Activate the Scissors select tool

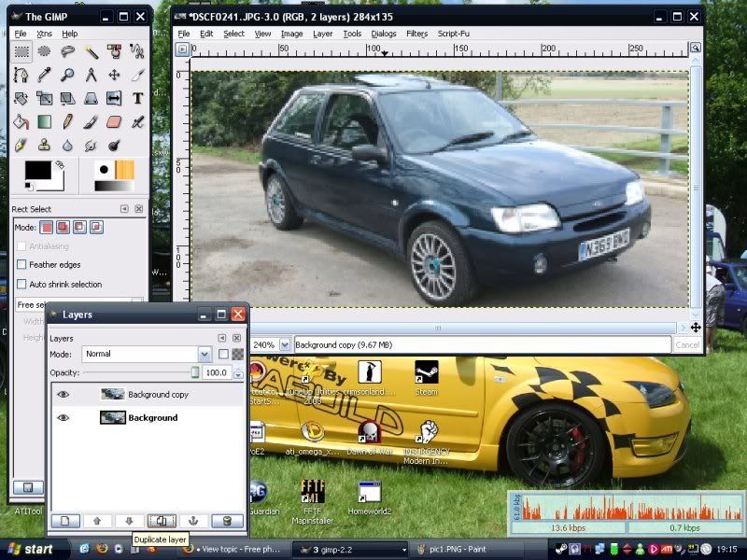click(x=137, y=51)
